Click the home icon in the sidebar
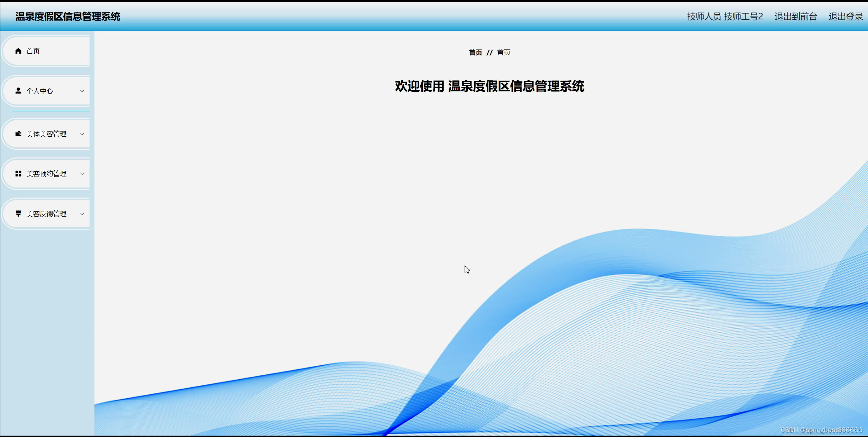The width and height of the screenshot is (868, 437). coord(18,51)
